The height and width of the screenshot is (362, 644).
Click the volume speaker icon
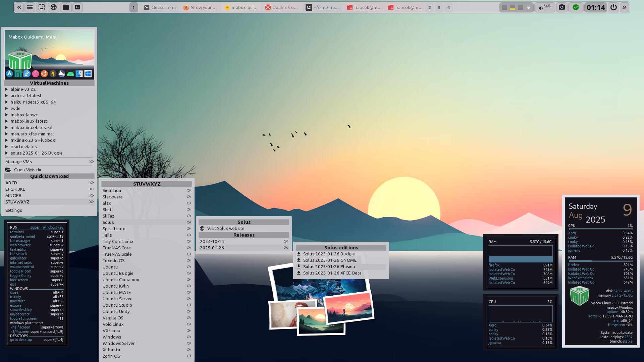coord(540,8)
